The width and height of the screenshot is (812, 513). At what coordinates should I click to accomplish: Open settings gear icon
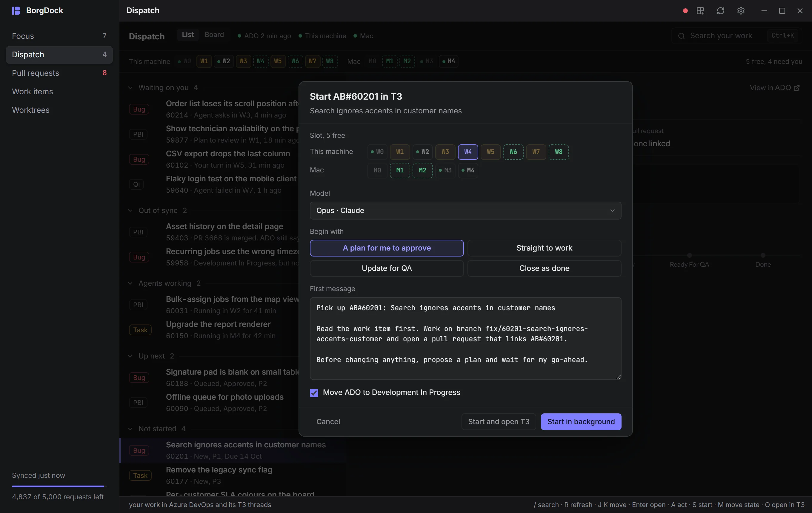[x=741, y=11]
